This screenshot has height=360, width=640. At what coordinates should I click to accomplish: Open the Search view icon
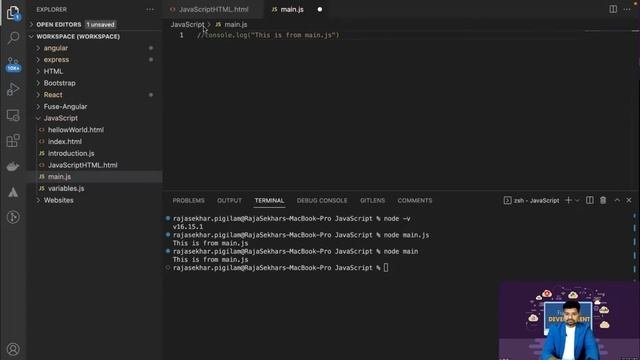click(13, 38)
